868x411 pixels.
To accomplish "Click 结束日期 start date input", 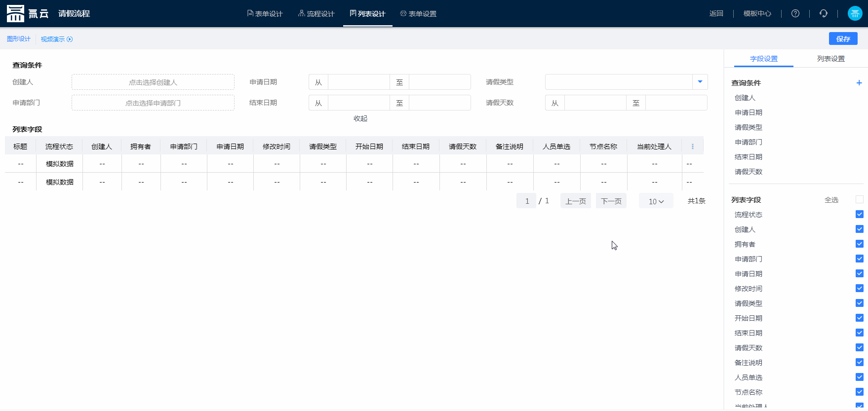I will 359,103.
